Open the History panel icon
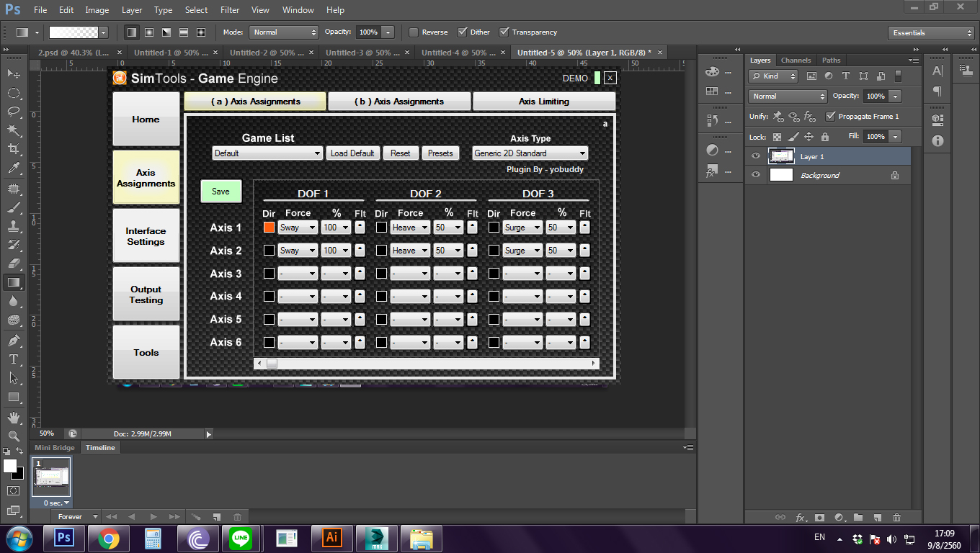Viewport: 980px width, 553px height. pyautogui.click(x=712, y=120)
